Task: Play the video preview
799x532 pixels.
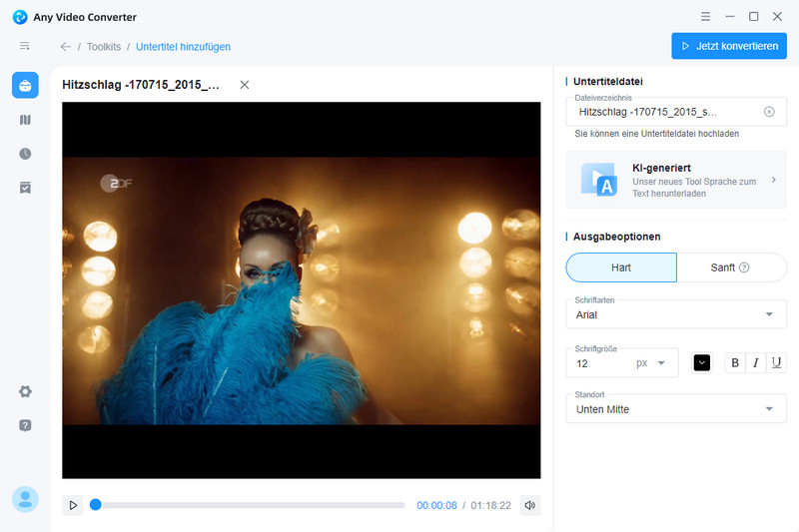Action: pyautogui.click(x=73, y=505)
